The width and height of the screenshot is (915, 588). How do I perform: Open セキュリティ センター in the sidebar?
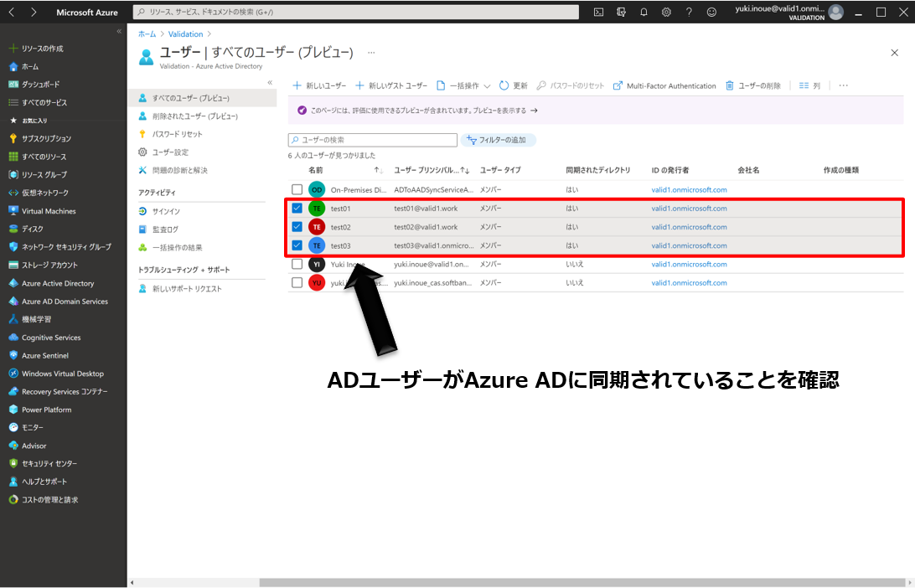click(x=43, y=463)
